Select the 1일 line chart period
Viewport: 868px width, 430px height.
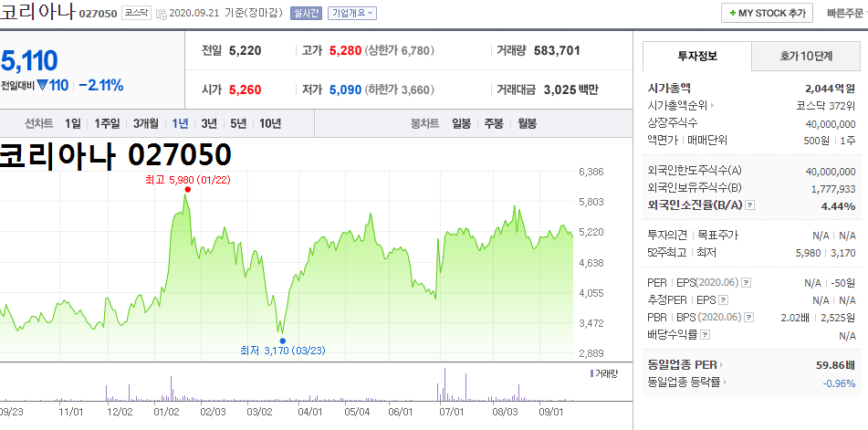[x=72, y=123]
